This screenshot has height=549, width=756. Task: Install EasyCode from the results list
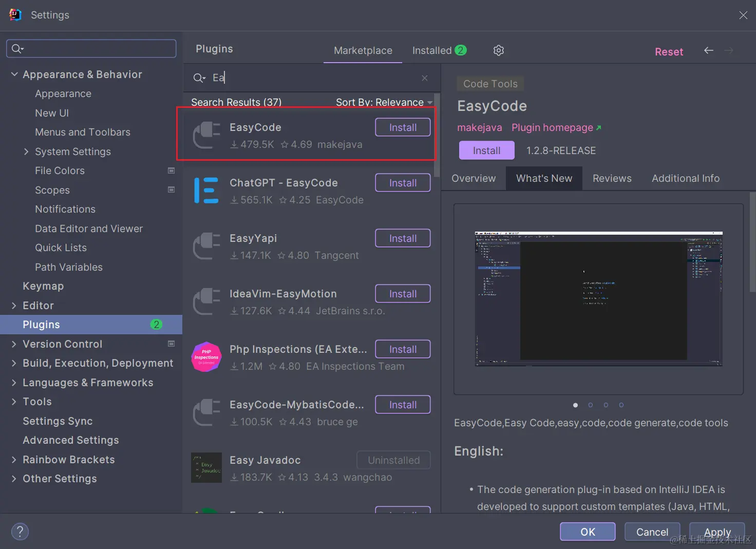pos(403,127)
